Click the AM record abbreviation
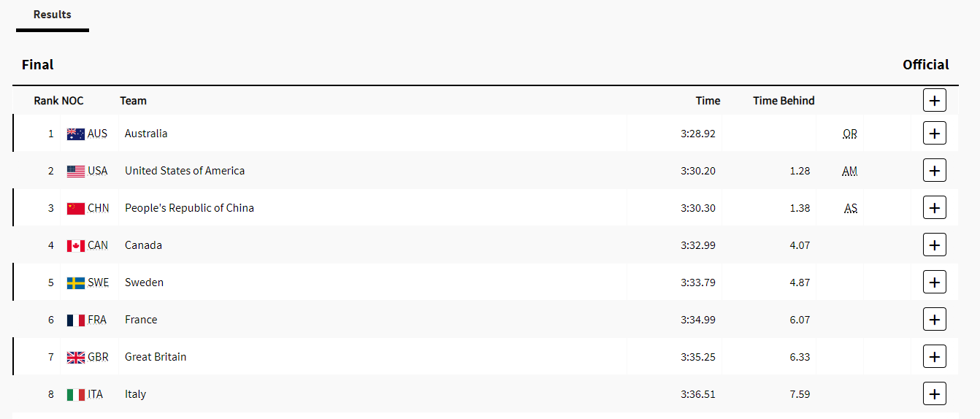Screen dimensions: 980x419 pos(850,172)
